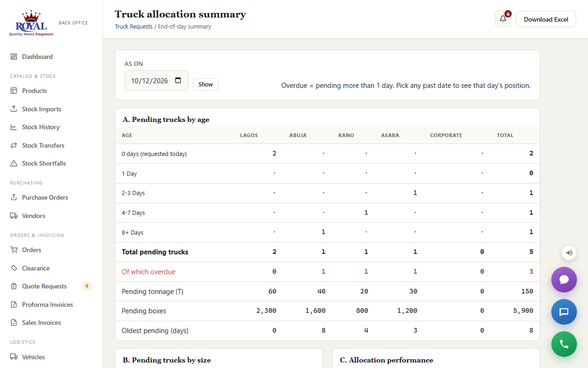588x368 pixels.
Task: Open the date picker calendar icon
Action: pyautogui.click(x=178, y=80)
